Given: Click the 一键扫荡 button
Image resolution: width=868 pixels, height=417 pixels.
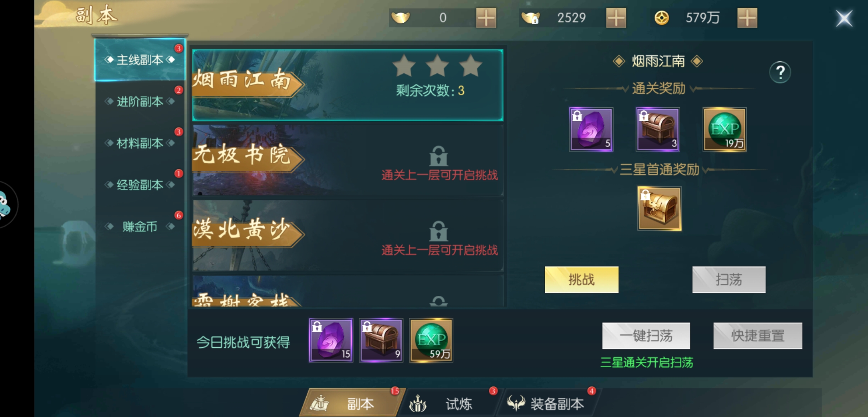Looking at the screenshot, I should pyautogui.click(x=646, y=336).
